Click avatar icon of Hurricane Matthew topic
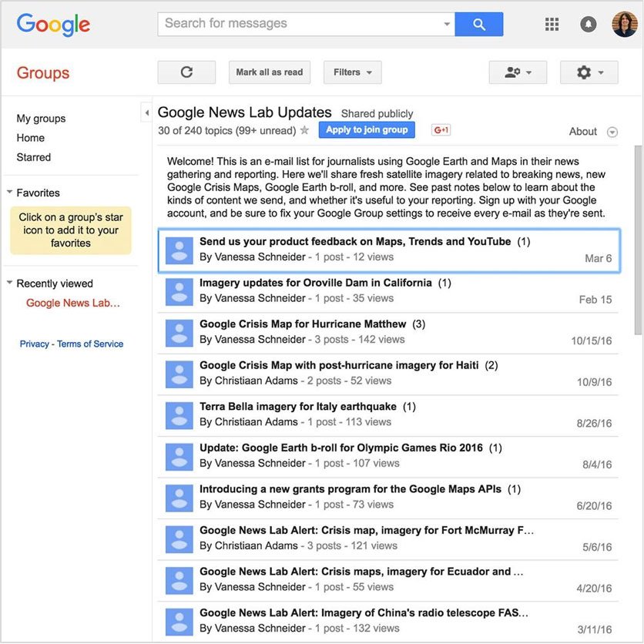This screenshot has width=644, height=644. pos(179,333)
